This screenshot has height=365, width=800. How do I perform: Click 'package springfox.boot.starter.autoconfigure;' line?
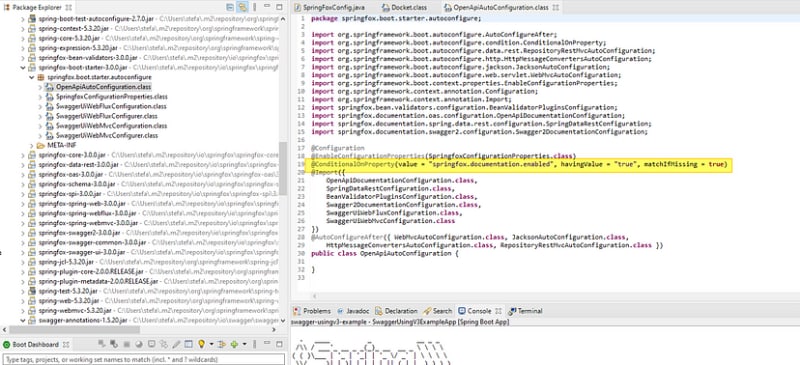[396, 18]
